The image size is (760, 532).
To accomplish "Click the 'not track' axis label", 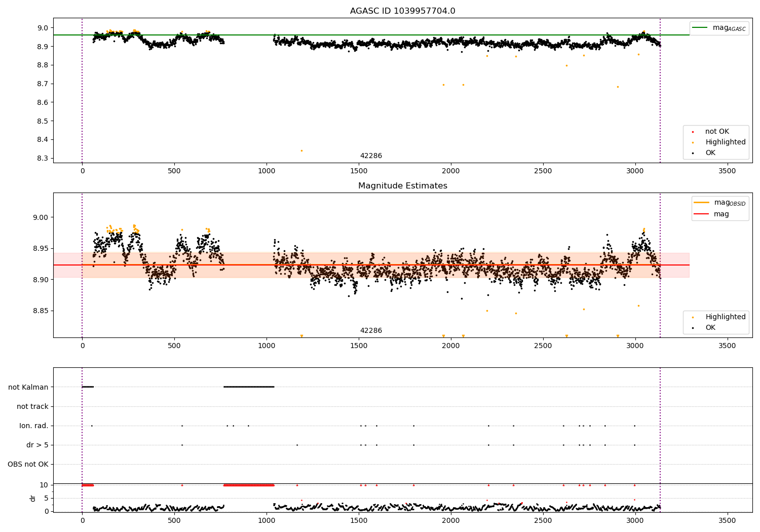I will point(32,406).
